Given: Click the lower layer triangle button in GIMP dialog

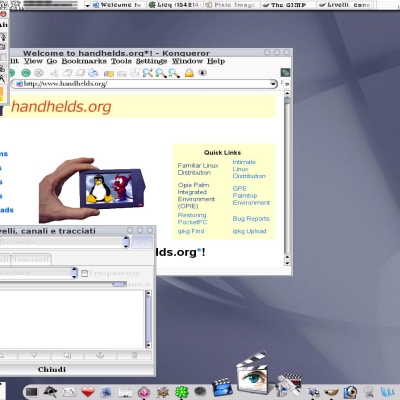Looking at the screenshot, I should point(34,355).
